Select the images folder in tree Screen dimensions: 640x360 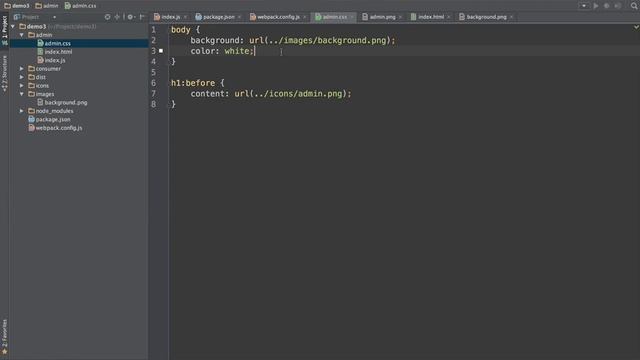pyautogui.click(x=41, y=94)
